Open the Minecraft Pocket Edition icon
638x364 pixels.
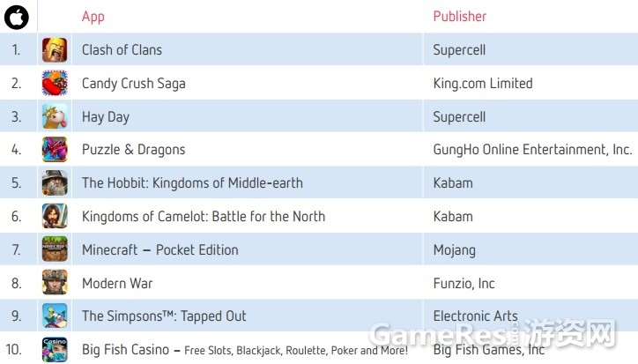(55, 249)
